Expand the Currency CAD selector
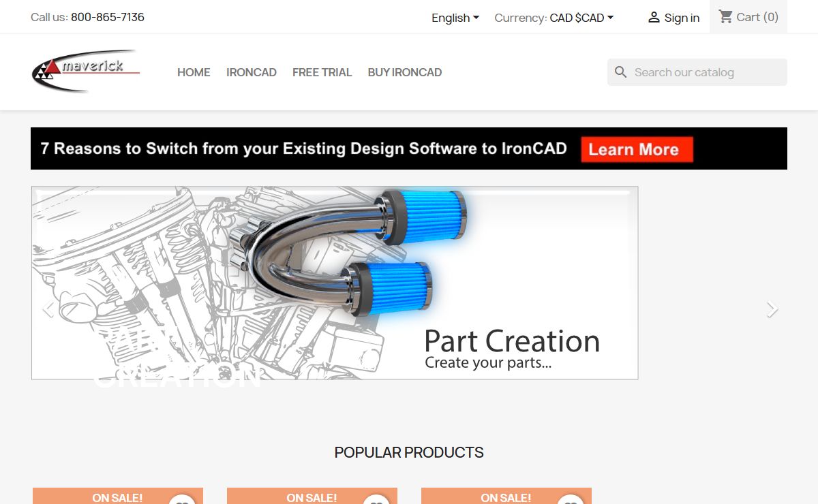The height and width of the screenshot is (504, 818). (581, 18)
